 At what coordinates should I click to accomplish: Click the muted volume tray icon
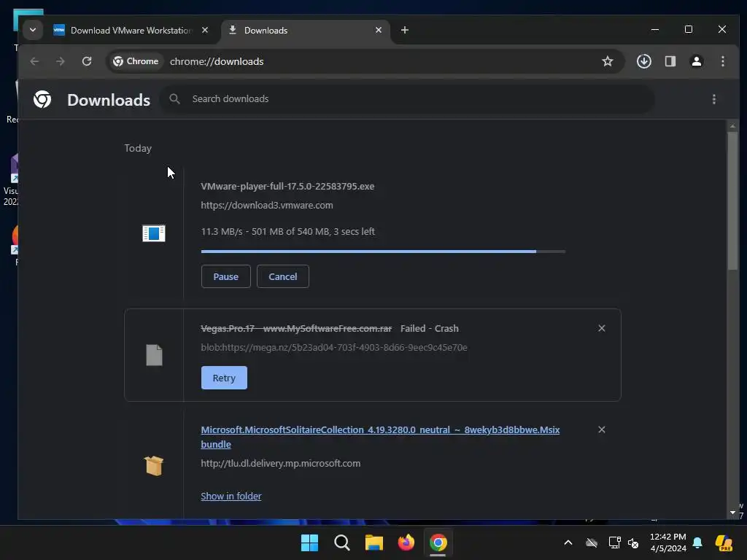point(633,542)
